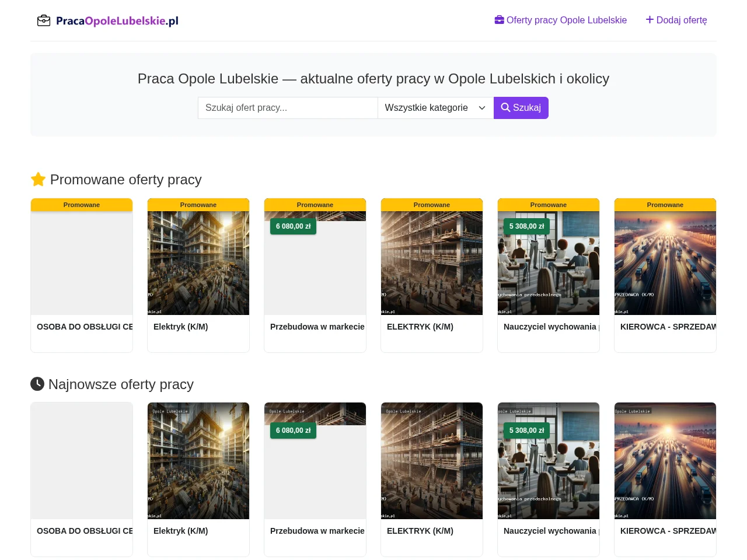Viewport: 747px width, 560px height.
Task: Click the magnifier icon in Szukaj button
Action: 505,107
